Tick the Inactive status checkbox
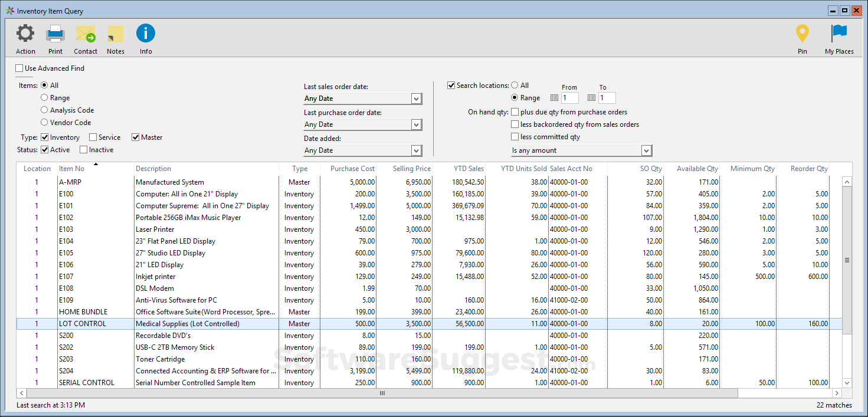 click(83, 150)
